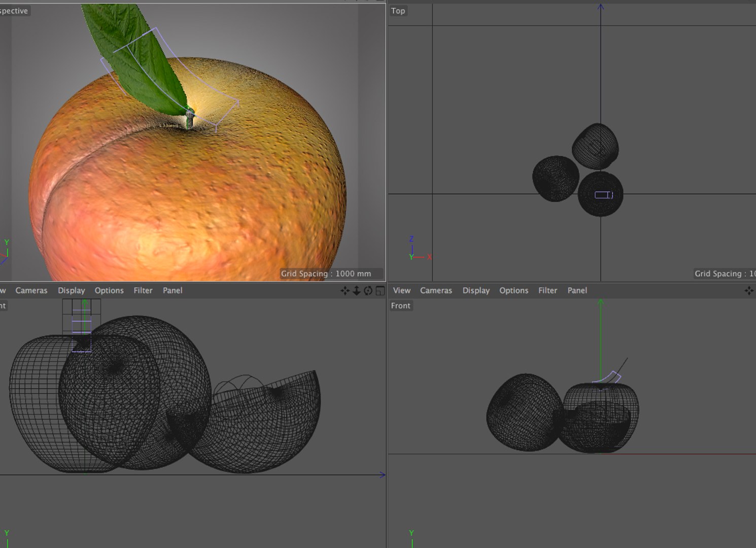
Task: Open Filter menu in the Front viewport's bar
Action: [x=548, y=290]
